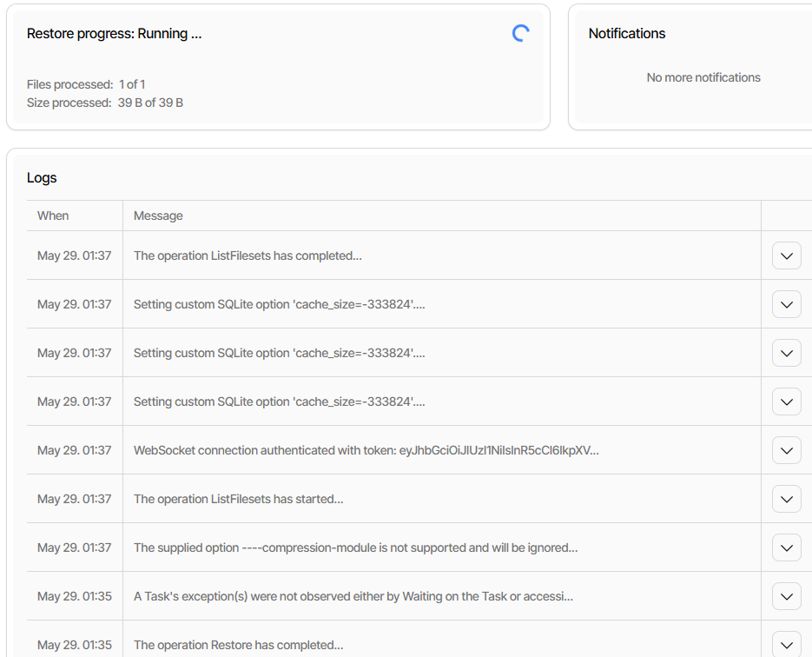Click 'Files processed: 1 of 1' text
The width and height of the screenshot is (812, 657).
[86, 84]
